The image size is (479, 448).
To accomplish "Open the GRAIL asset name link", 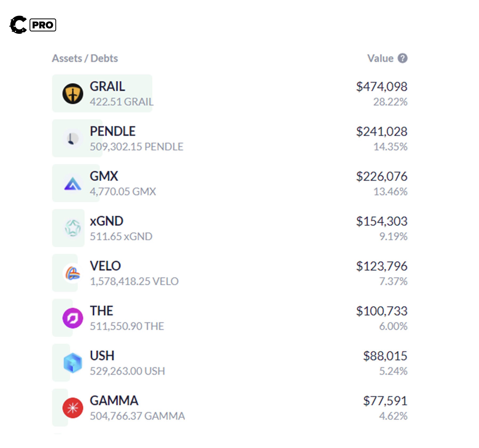I will (x=107, y=87).
